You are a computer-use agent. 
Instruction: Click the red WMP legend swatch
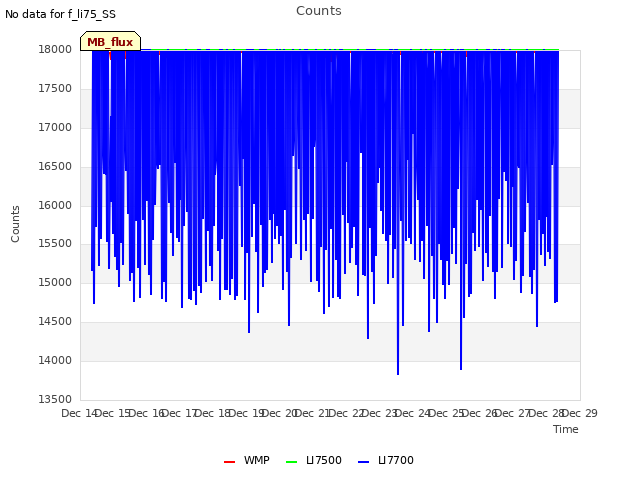tap(229, 462)
